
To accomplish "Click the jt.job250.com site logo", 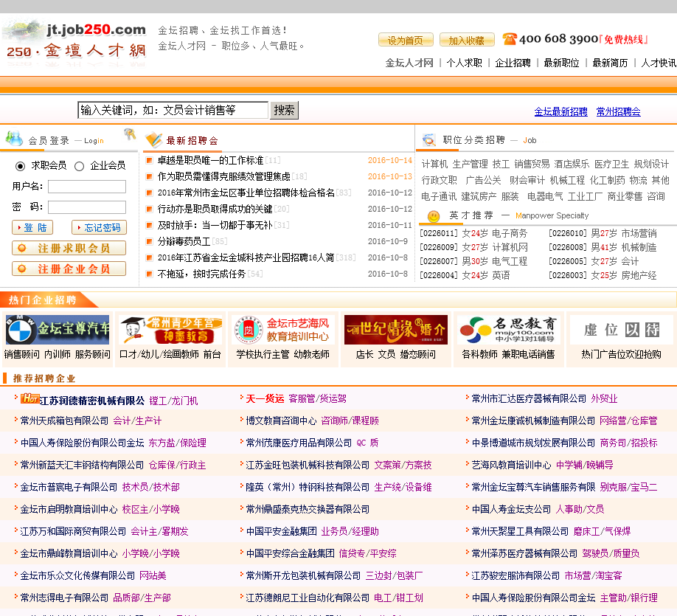I will pos(74,42).
